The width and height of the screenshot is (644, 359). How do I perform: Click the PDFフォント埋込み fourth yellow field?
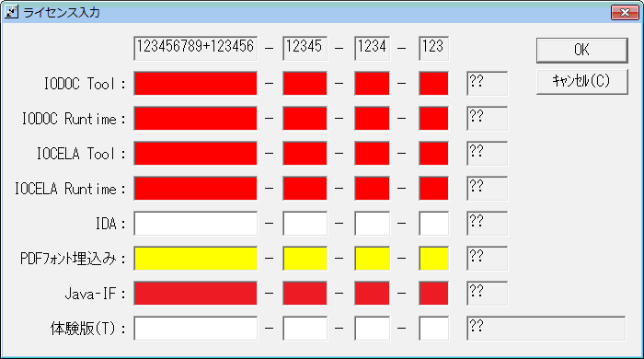pyautogui.click(x=433, y=259)
